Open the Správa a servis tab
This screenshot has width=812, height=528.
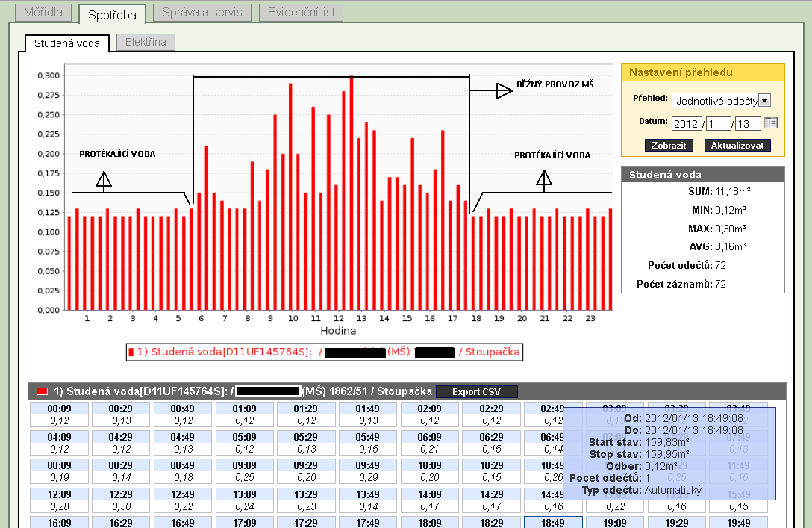202,13
